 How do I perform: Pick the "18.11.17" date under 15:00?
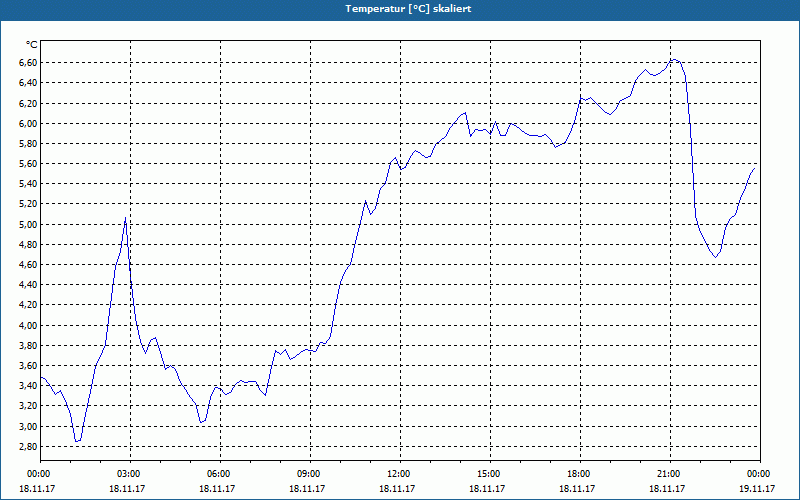pyautogui.click(x=487, y=488)
